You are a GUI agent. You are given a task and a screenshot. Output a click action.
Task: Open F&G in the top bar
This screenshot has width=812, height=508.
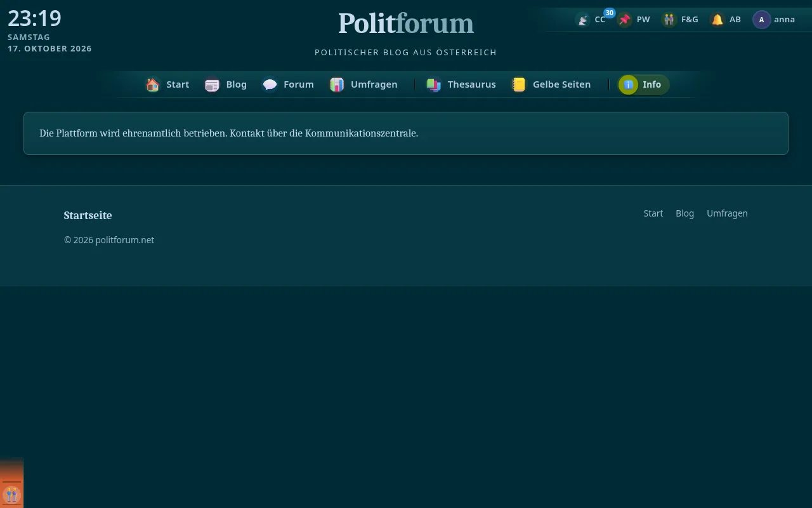(680, 20)
